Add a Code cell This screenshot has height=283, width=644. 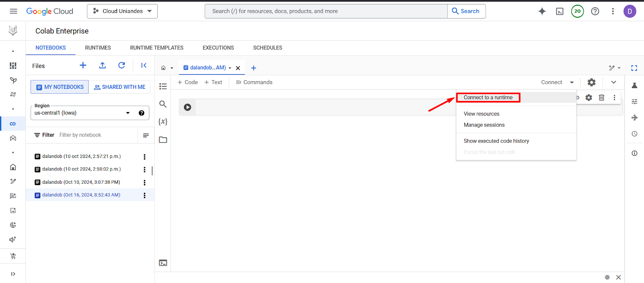pos(188,82)
